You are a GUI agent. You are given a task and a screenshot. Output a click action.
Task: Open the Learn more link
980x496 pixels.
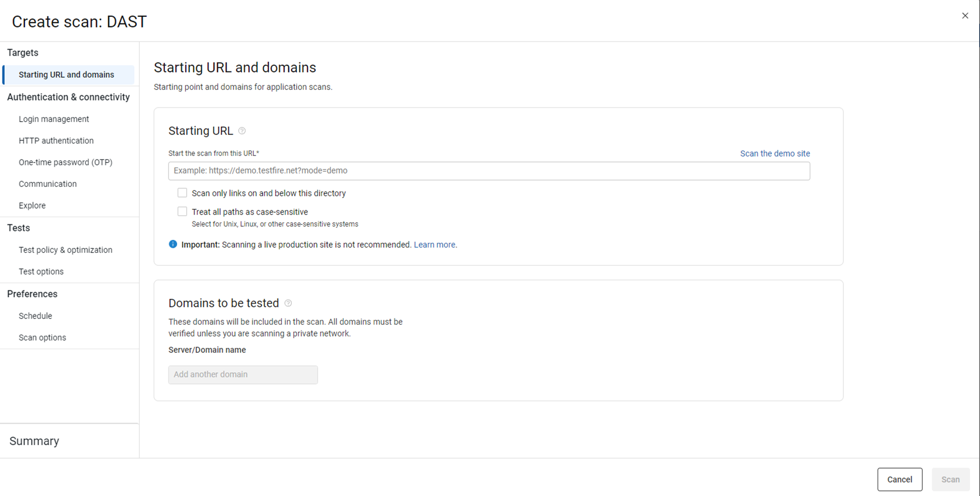coord(434,245)
